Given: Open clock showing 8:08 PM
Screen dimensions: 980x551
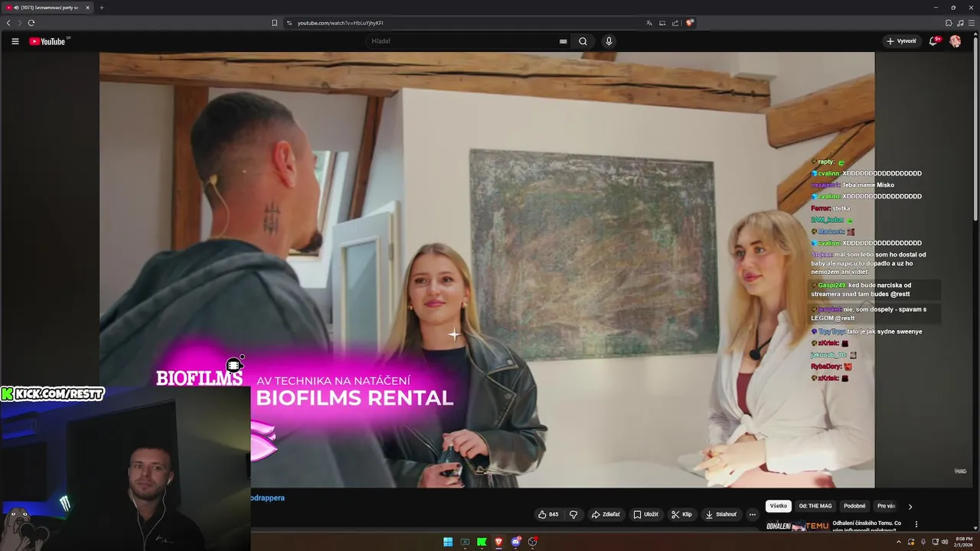Looking at the screenshot, I should coord(964,542).
